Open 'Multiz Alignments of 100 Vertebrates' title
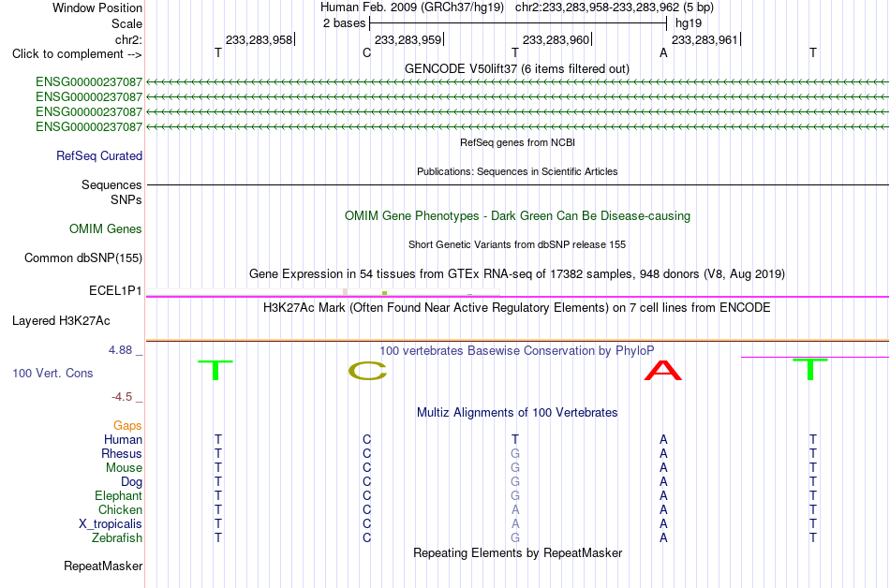890x588 pixels. (x=517, y=413)
